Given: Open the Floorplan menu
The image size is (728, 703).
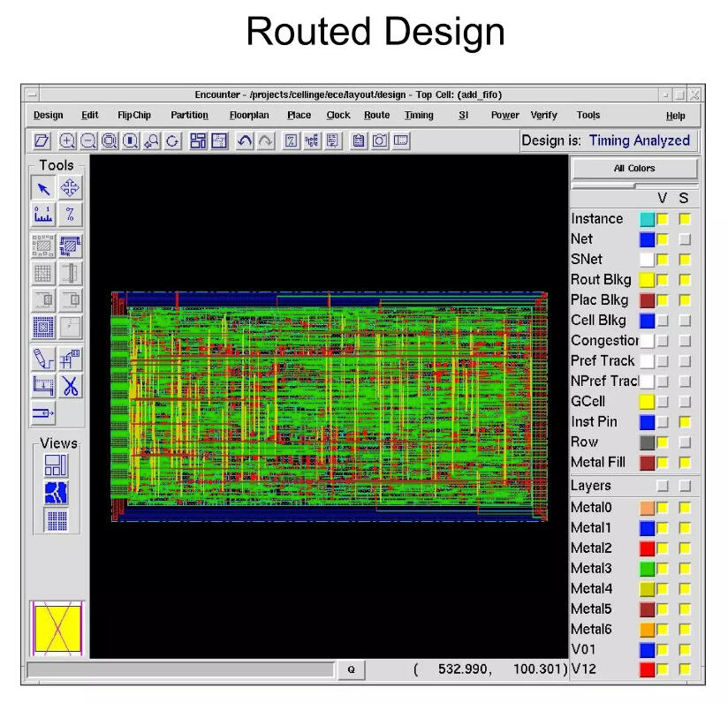Looking at the screenshot, I should coord(249,115).
